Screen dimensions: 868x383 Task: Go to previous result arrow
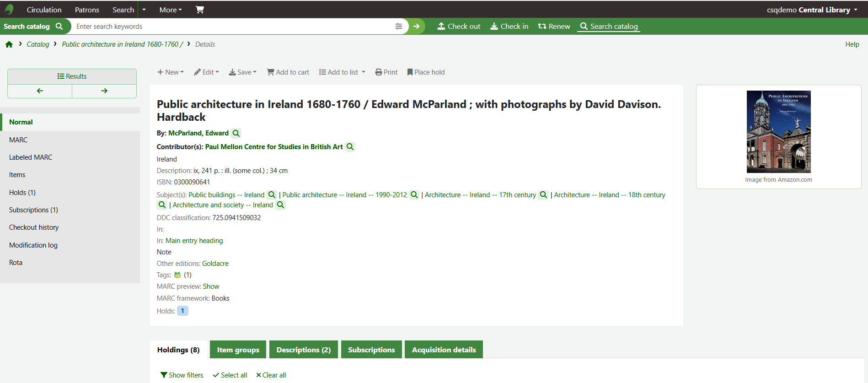coord(40,91)
